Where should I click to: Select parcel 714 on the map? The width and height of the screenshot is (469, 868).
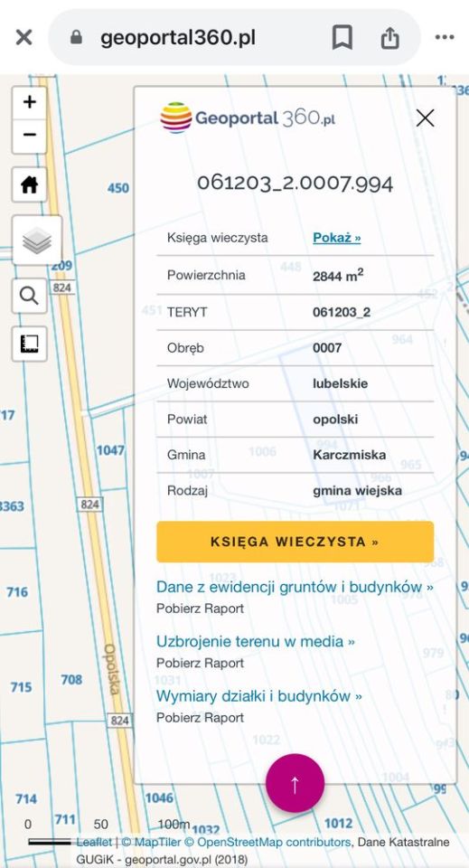pyautogui.click(x=26, y=798)
